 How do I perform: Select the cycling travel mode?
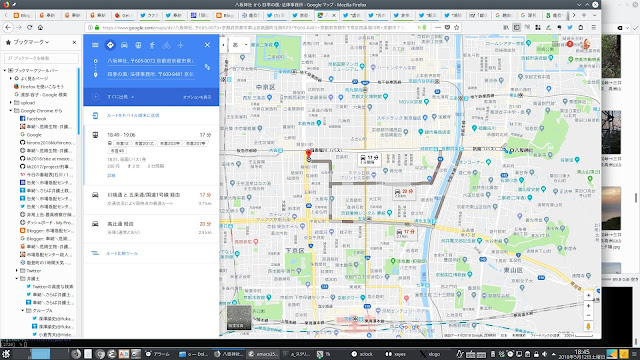tap(166, 45)
